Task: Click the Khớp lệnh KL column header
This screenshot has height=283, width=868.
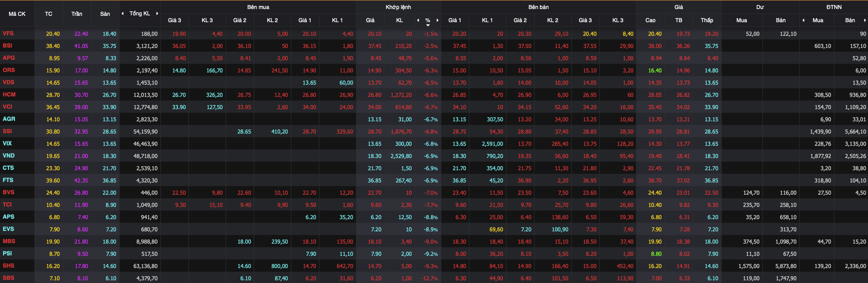Action: click(x=399, y=20)
